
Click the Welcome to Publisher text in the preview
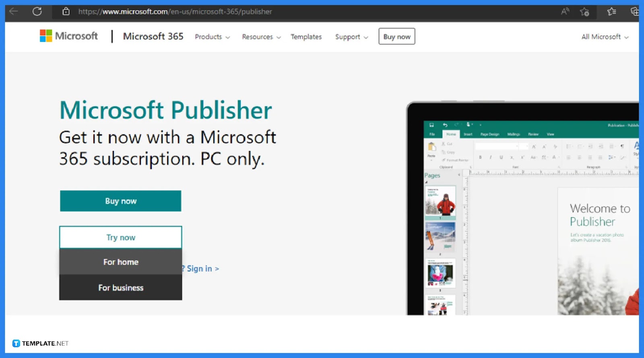click(x=600, y=215)
